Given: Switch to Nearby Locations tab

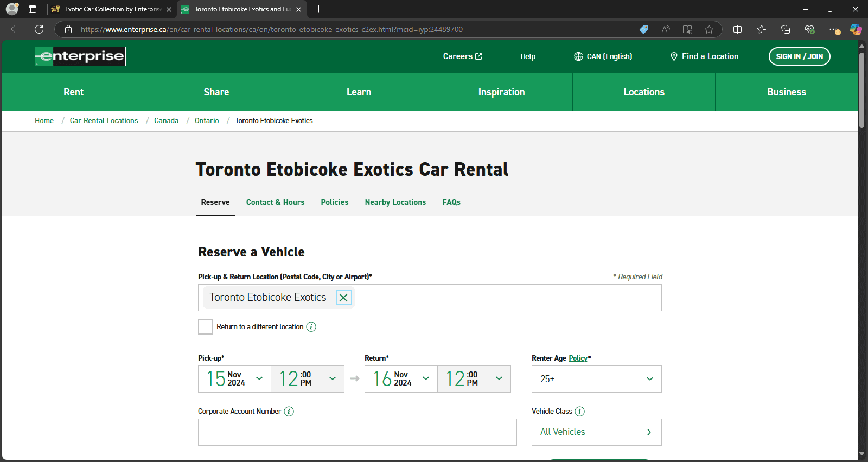Looking at the screenshot, I should pos(395,202).
